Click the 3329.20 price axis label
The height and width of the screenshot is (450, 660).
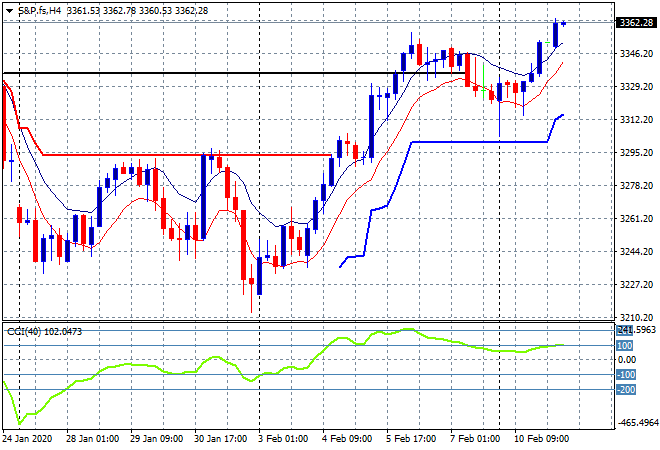[636, 86]
